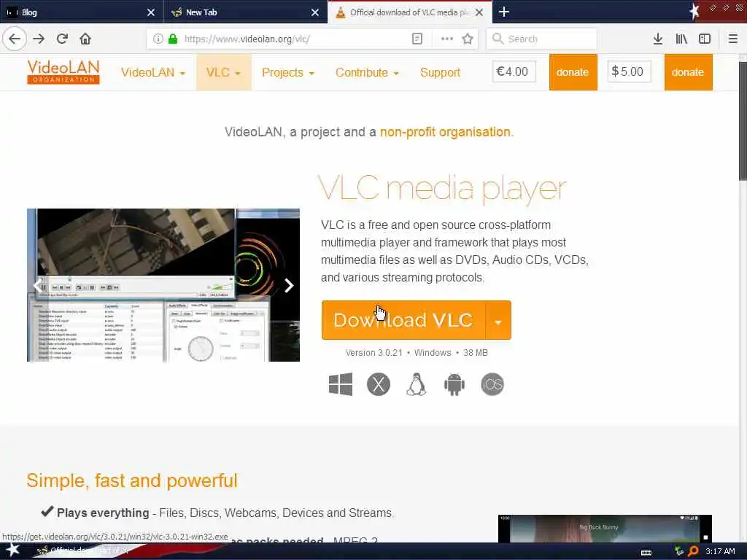Expand the Contribute nav dropdown
This screenshot has width=747, height=560.
(367, 72)
